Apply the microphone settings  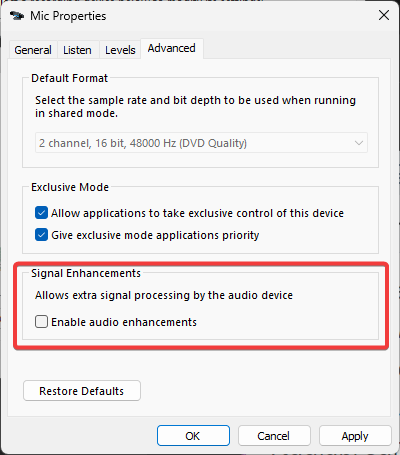[x=355, y=436]
